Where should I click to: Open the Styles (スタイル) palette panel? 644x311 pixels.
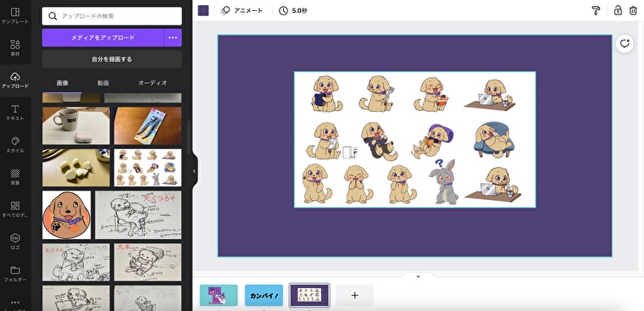click(15, 145)
